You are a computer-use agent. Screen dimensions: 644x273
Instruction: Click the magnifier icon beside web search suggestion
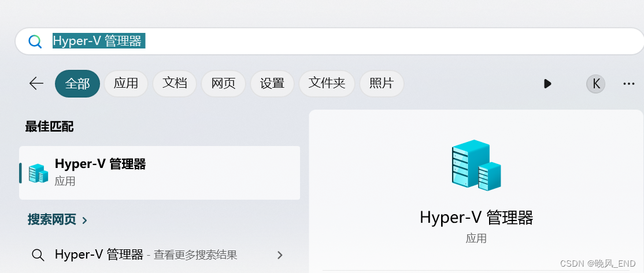coord(38,255)
